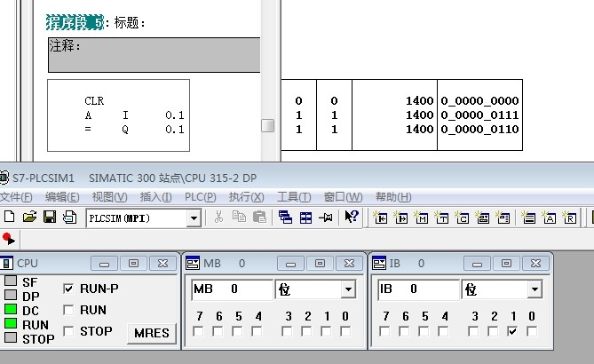
Task: Minimize the CPU sub-window
Action: click(x=104, y=264)
